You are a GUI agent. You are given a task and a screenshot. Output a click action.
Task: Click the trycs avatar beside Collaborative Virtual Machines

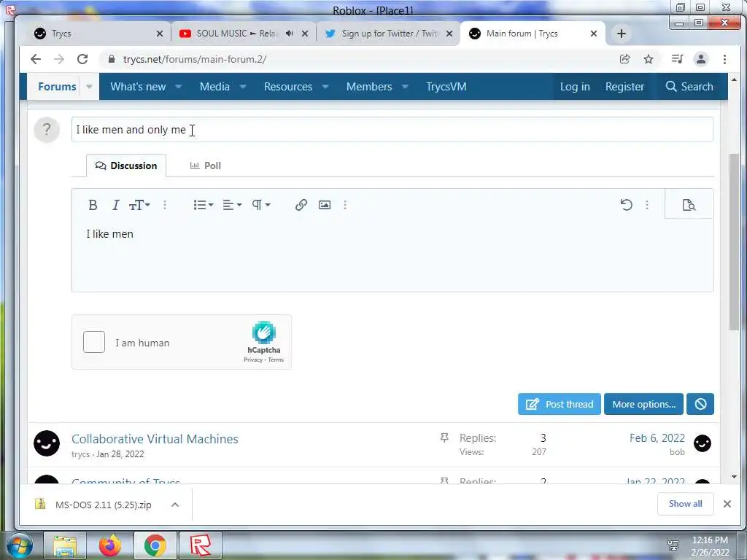pos(47,443)
